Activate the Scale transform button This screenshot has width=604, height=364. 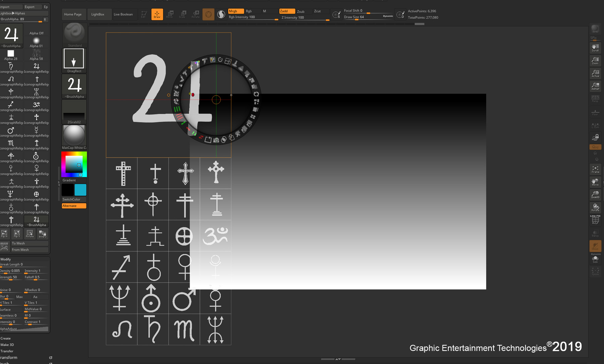[183, 14]
